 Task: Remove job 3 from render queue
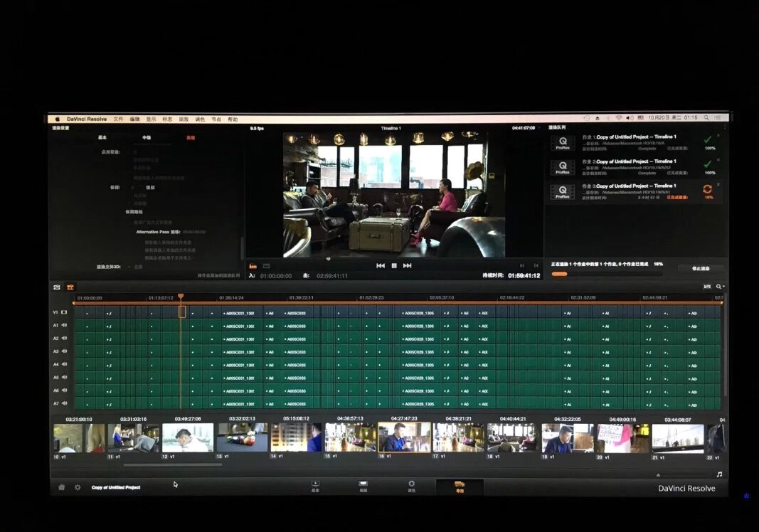pyautogui.click(x=718, y=184)
